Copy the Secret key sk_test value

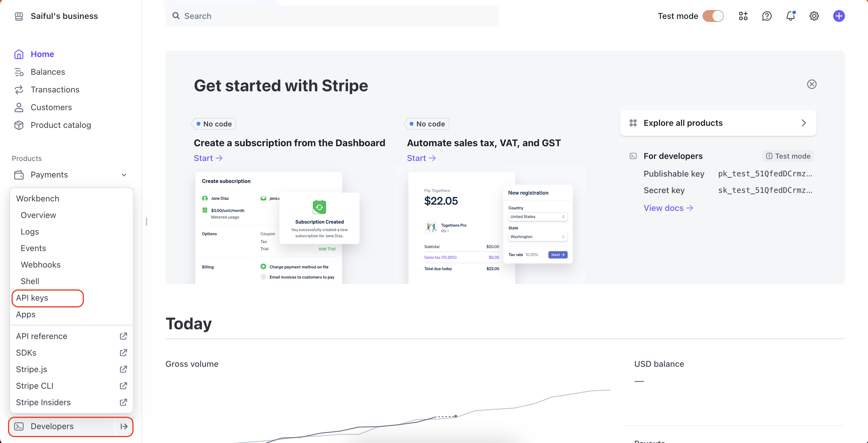[x=765, y=190]
